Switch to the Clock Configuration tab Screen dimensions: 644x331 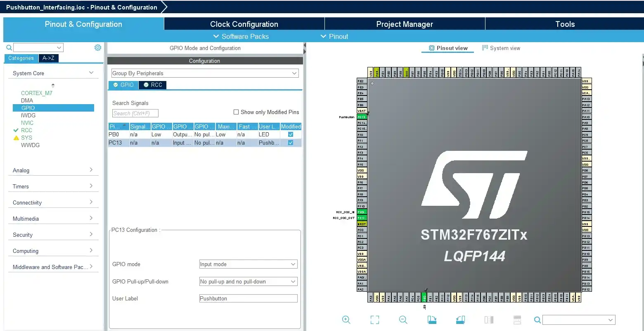244,24
